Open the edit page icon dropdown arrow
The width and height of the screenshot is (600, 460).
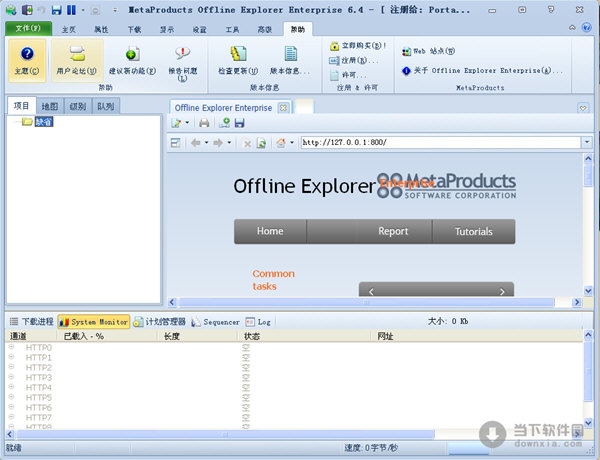187,123
